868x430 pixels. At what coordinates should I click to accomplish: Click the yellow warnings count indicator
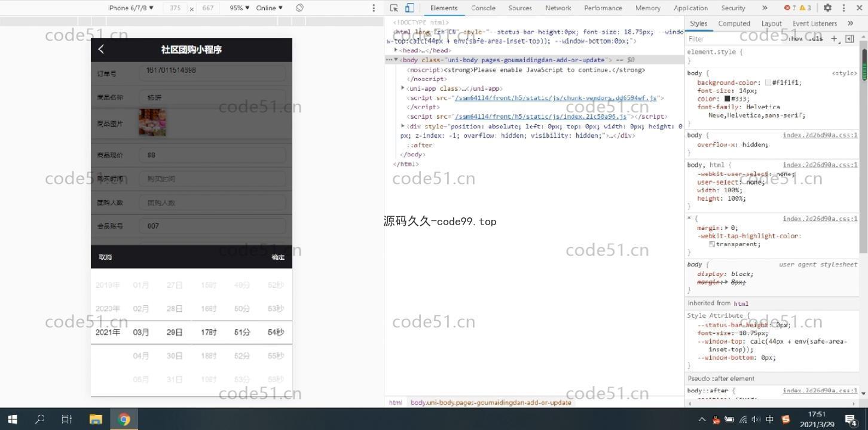coord(805,8)
